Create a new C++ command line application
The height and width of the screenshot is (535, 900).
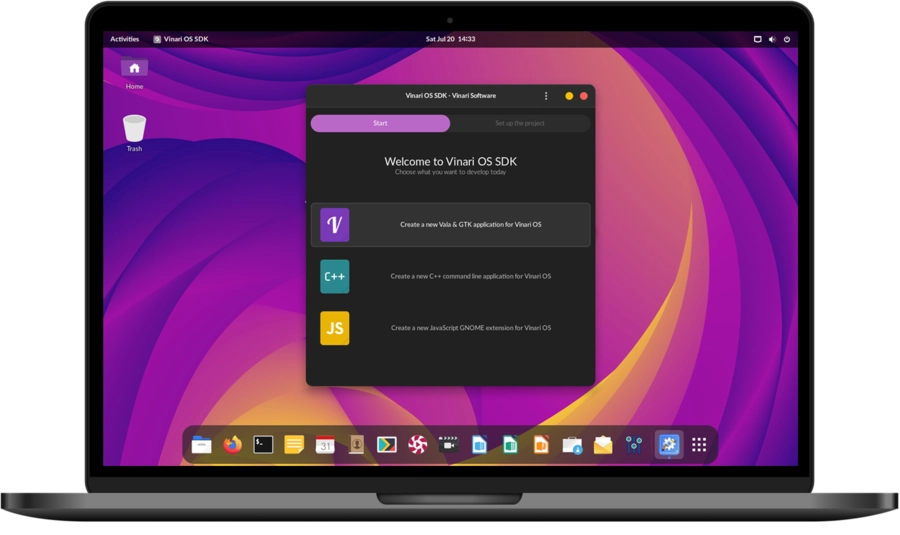[x=451, y=276]
